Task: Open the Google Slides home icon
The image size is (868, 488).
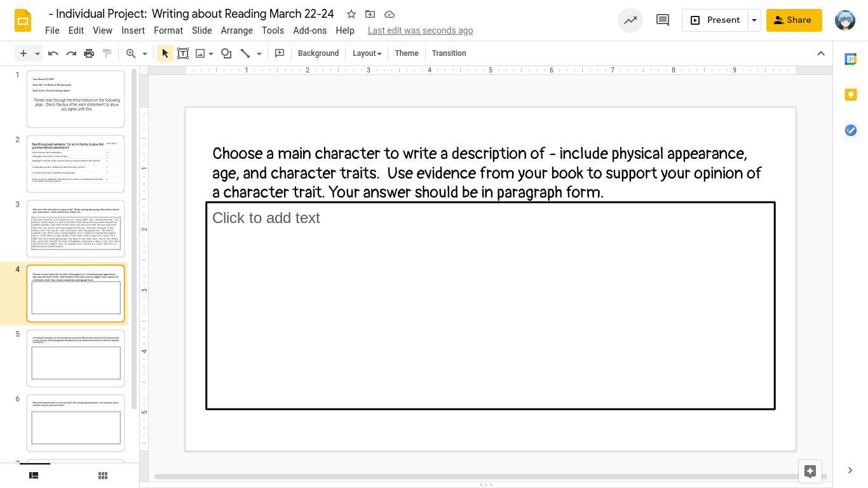Action: pos(23,20)
